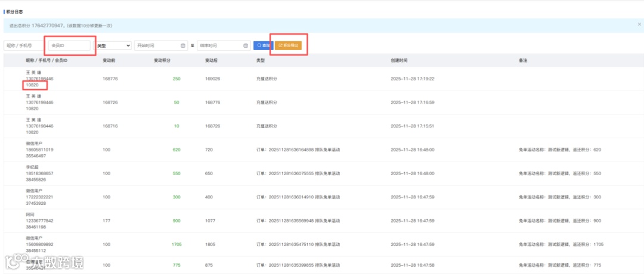Screen dimensions: 644x274
Task: Click the 变动后 column header
Action: coord(212,60)
